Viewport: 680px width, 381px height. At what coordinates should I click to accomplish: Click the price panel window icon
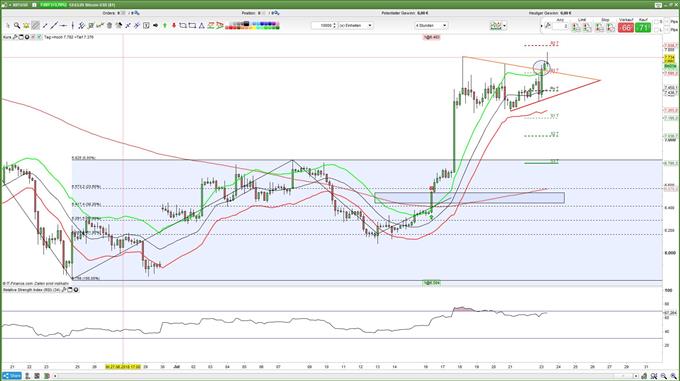20,37
